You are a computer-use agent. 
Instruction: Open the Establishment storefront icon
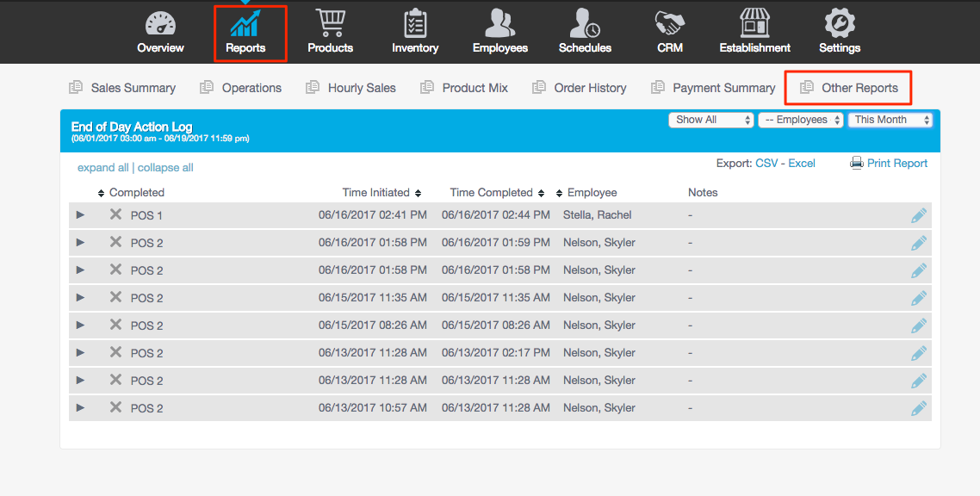click(x=754, y=24)
